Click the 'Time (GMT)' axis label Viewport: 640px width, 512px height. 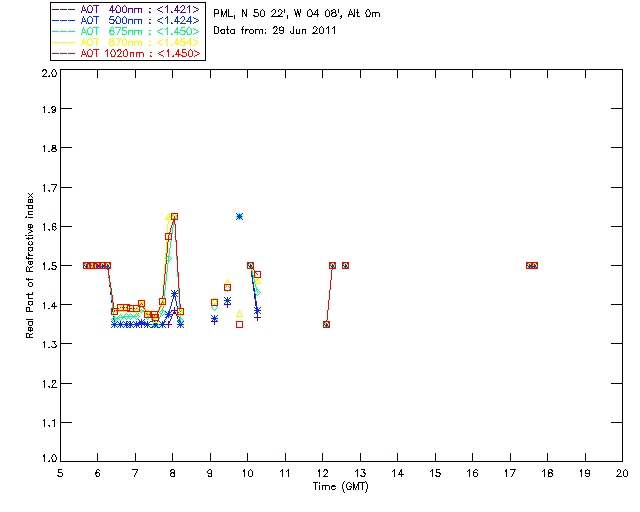click(340, 486)
